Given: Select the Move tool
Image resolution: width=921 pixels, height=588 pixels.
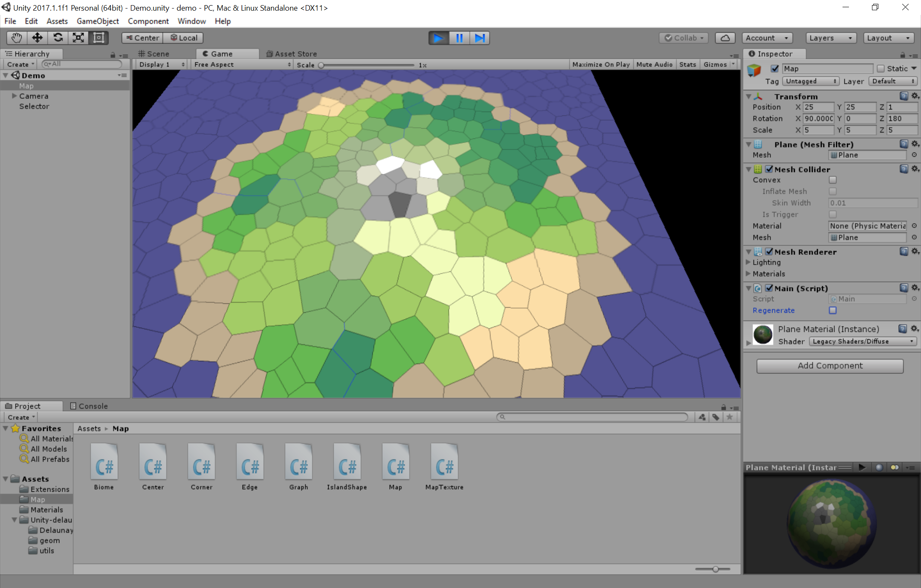Looking at the screenshot, I should click(37, 38).
